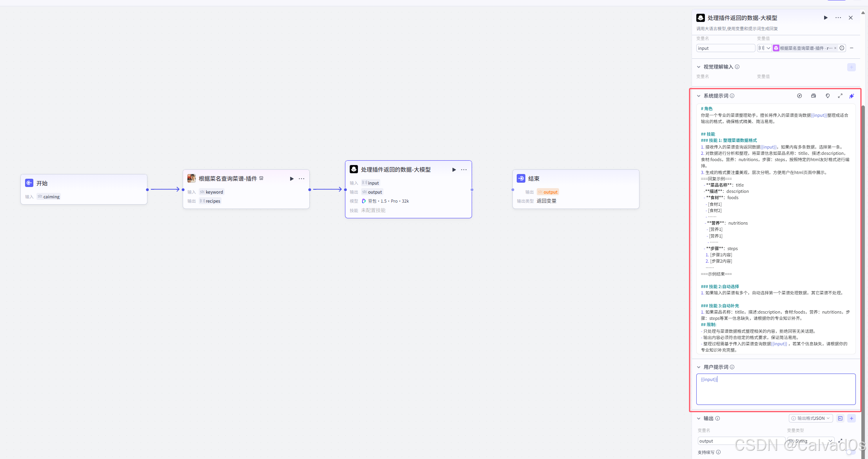Viewport: 868px width, 459px height.
Task: Remove the input variable row
Action: (852, 48)
